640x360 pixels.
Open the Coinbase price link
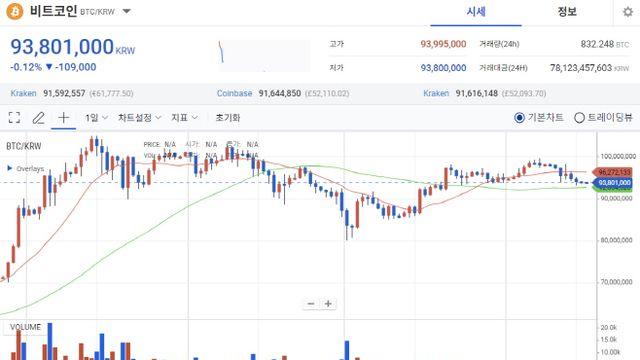click(x=234, y=93)
